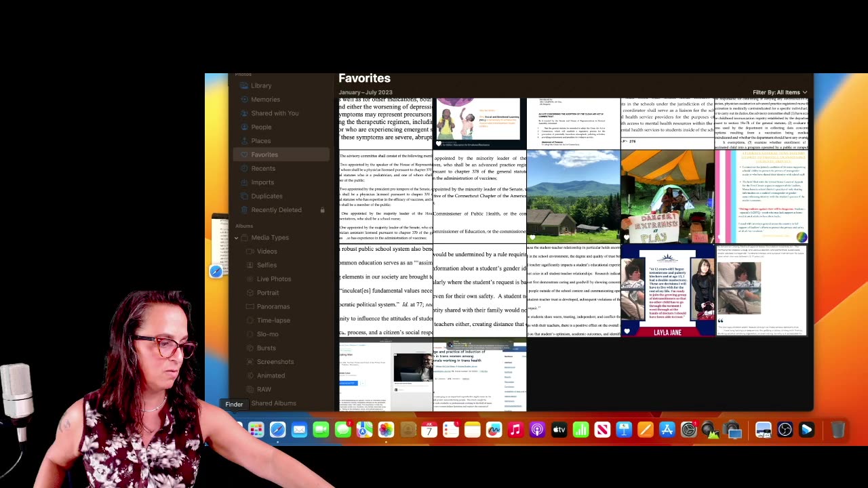This screenshot has width=868, height=488.
Task: Open Animated media type
Action: coord(271,375)
